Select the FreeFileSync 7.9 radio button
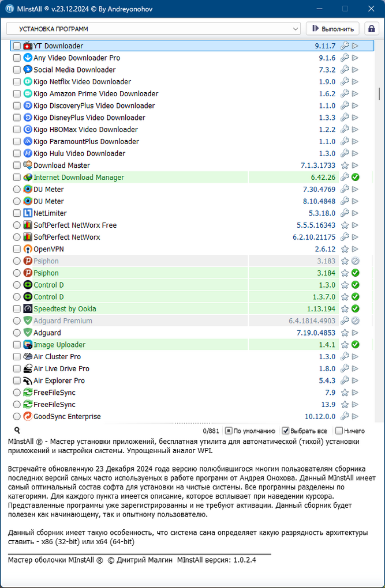The image size is (385, 588). tap(17, 393)
